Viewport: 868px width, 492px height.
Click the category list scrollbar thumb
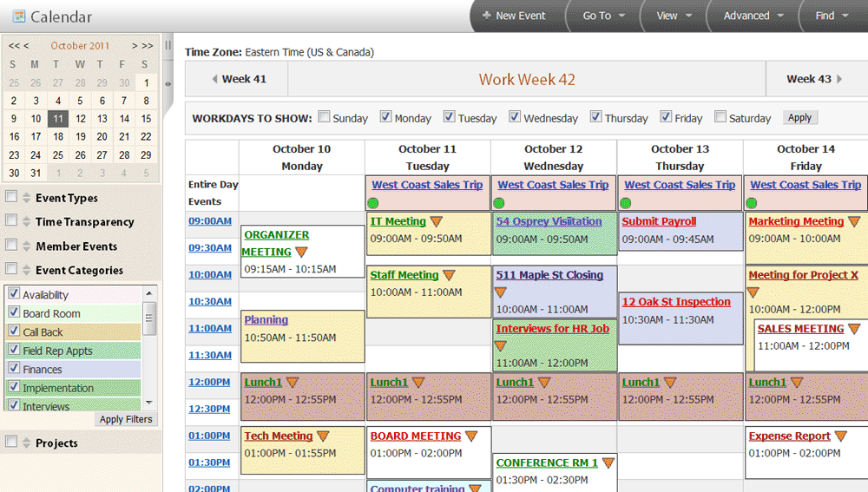point(149,318)
